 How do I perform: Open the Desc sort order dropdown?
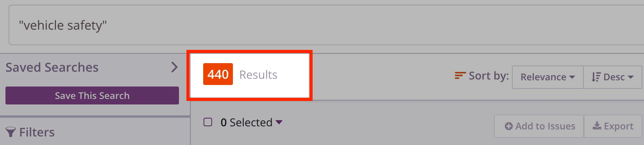coord(612,77)
